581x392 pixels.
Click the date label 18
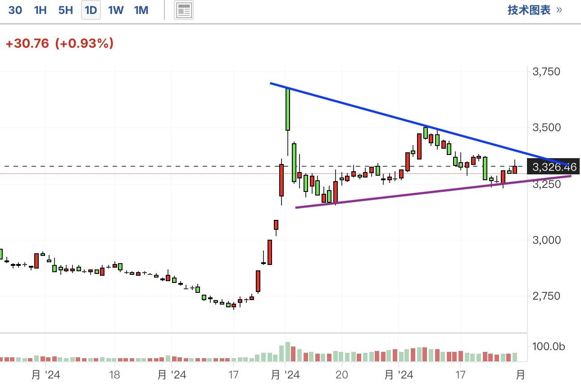[x=115, y=374]
